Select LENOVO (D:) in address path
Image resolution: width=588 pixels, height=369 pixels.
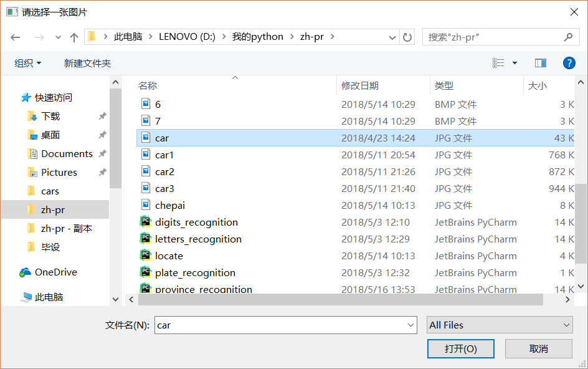click(x=187, y=37)
